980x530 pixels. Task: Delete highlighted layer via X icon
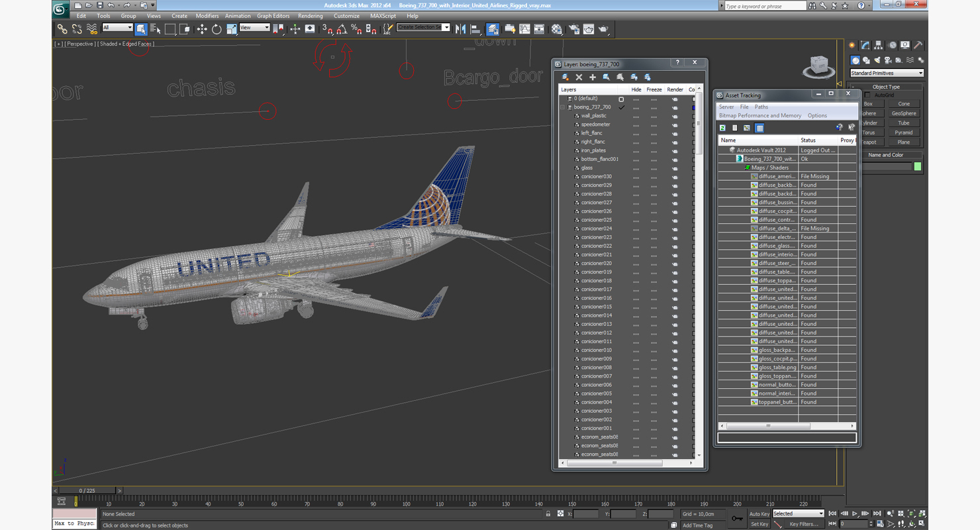pyautogui.click(x=579, y=78)
